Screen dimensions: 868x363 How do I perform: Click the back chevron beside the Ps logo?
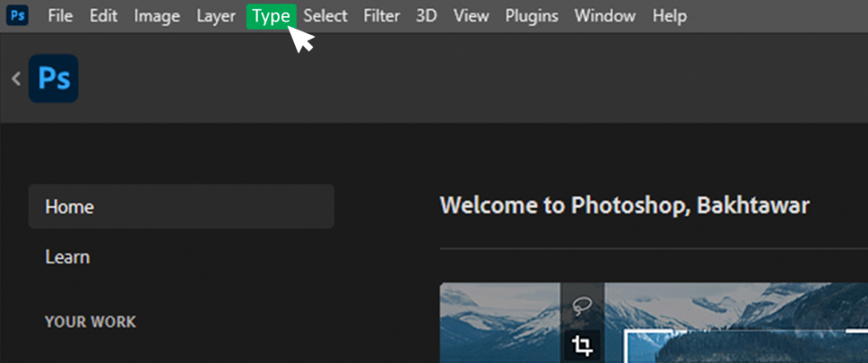click(15, 79)
